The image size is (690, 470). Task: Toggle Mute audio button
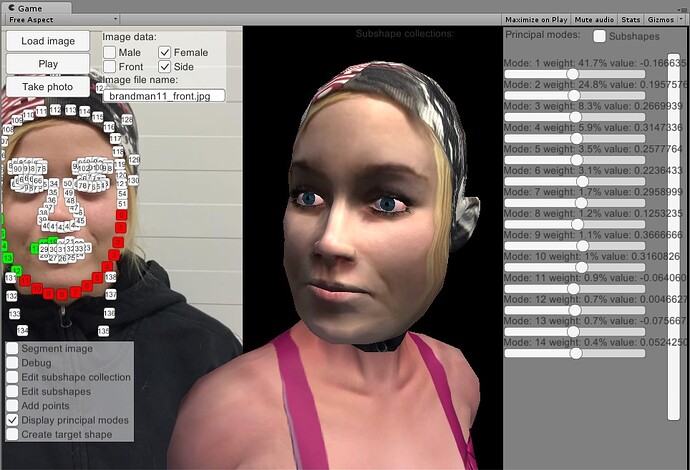tap(594, 19)
